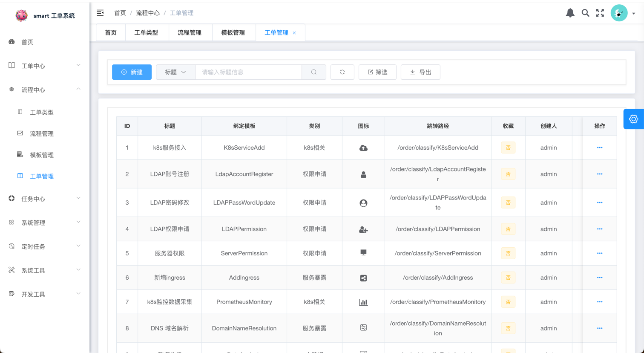The height and width of the screenshot is (353, 644).
Task: Close the 工单管理 tab
Action: [x=294, y=33]
